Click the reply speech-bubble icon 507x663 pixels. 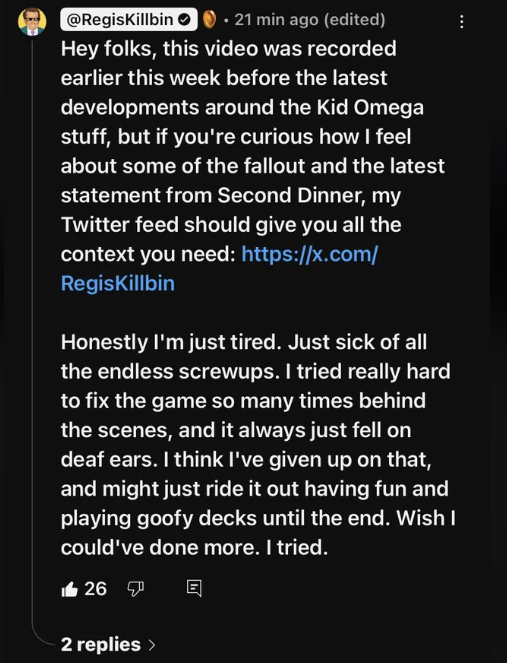pos(194,588)
